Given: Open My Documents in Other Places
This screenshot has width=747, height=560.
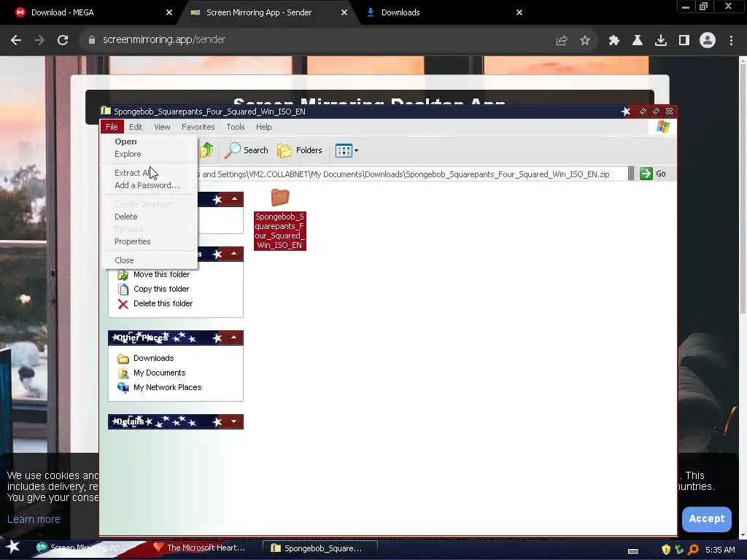Looking at the screenshot, I should pyautogui.click(x=152, y=373).
